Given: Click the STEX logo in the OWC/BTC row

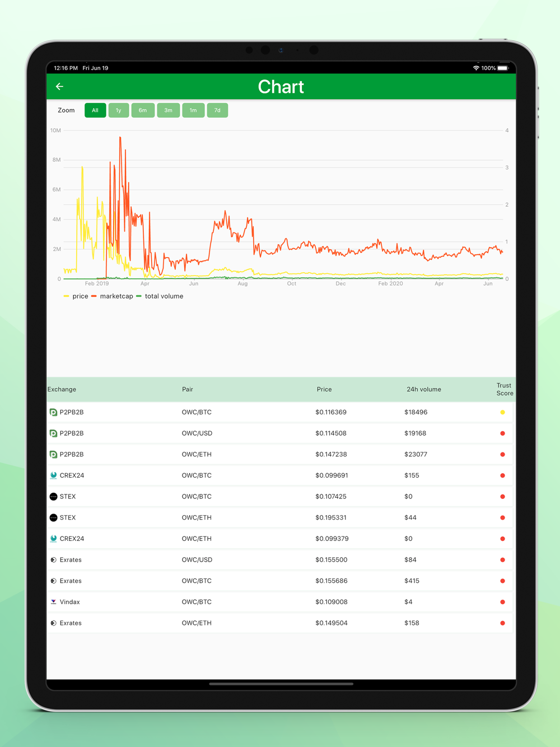Looking at the screenshot, I should click(53, 497).
